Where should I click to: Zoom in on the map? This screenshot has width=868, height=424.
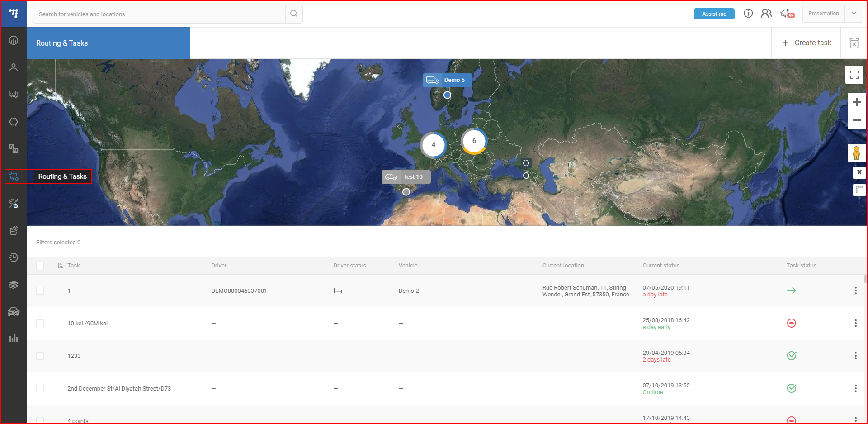click(856, 102)
